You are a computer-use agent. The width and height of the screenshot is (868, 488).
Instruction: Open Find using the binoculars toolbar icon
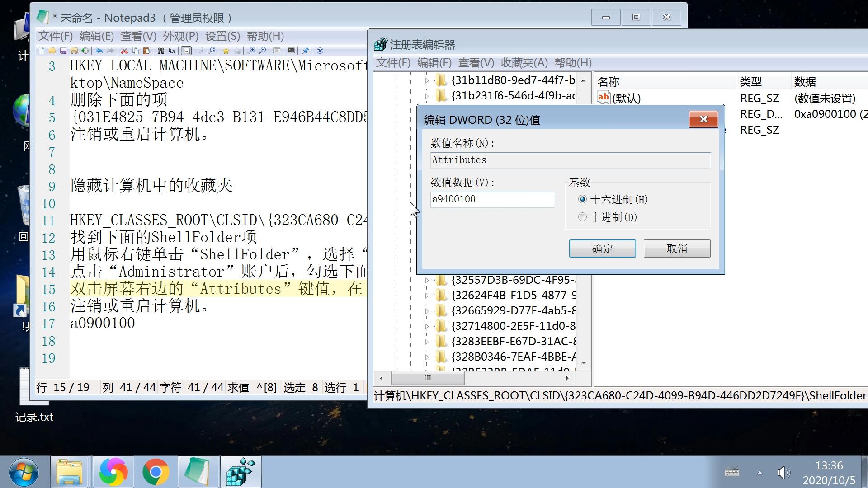(x=160, y=51)
